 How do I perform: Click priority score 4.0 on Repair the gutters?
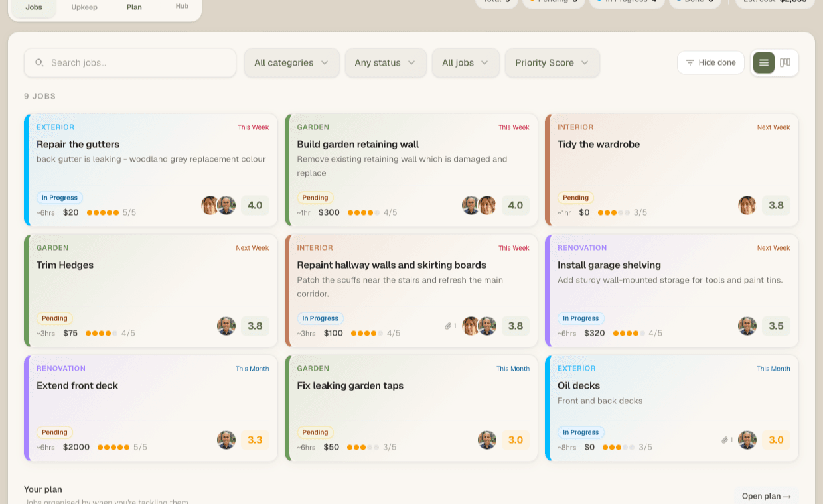(x=255, y=205)
